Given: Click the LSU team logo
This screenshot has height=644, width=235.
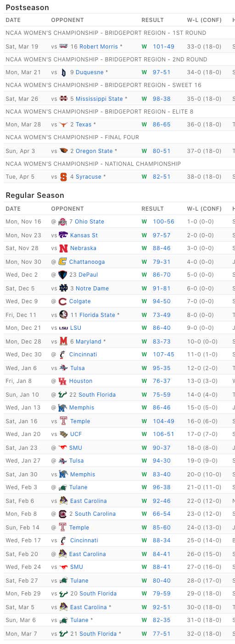Looking at the screenshot, I should [x=63, y=328].
